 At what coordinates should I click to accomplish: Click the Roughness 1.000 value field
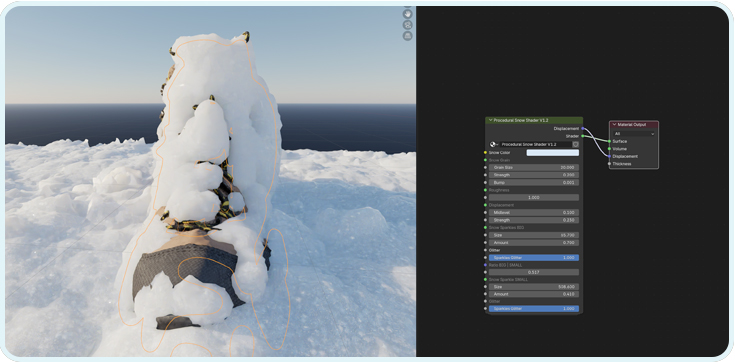point(533,197)
